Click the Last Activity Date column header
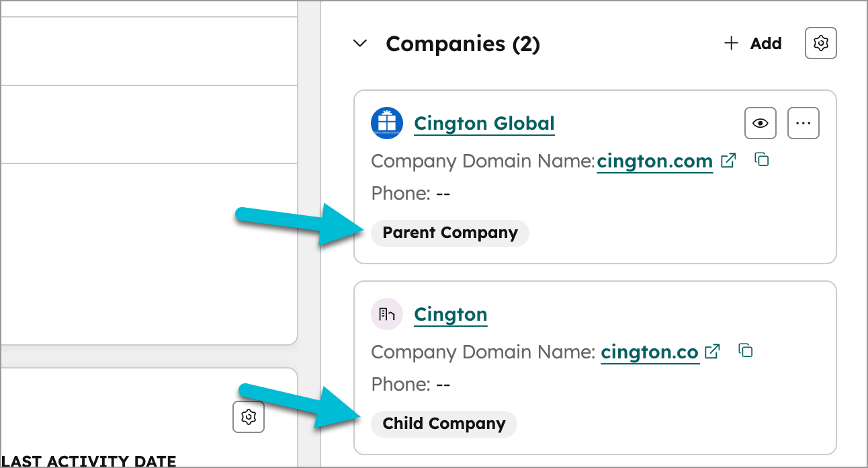868x468 pixels. point(89,461)
